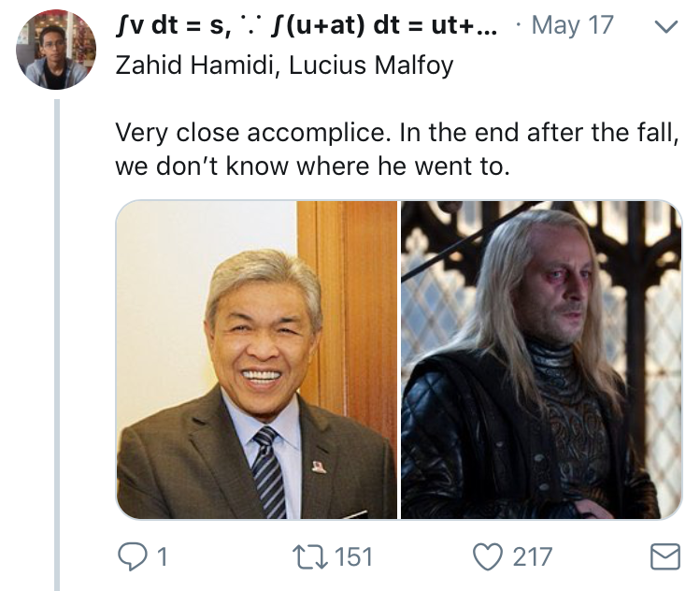
Task: Like the tweet with the heart icon
Action: (x=488, y=557)
